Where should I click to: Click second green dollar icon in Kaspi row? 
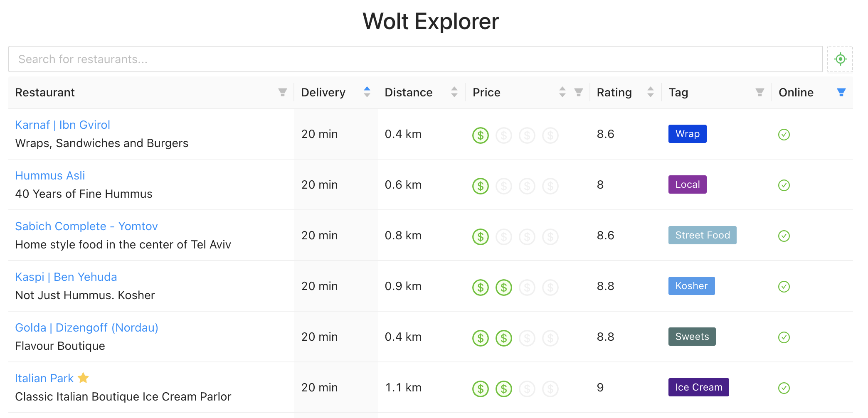pyautogui.click(x=504, y=288)
